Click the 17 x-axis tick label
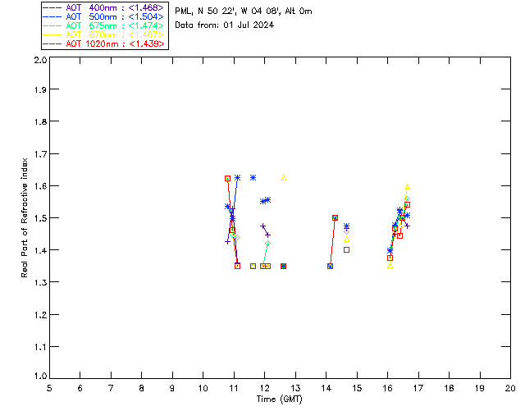 click(x=418, y=388)
